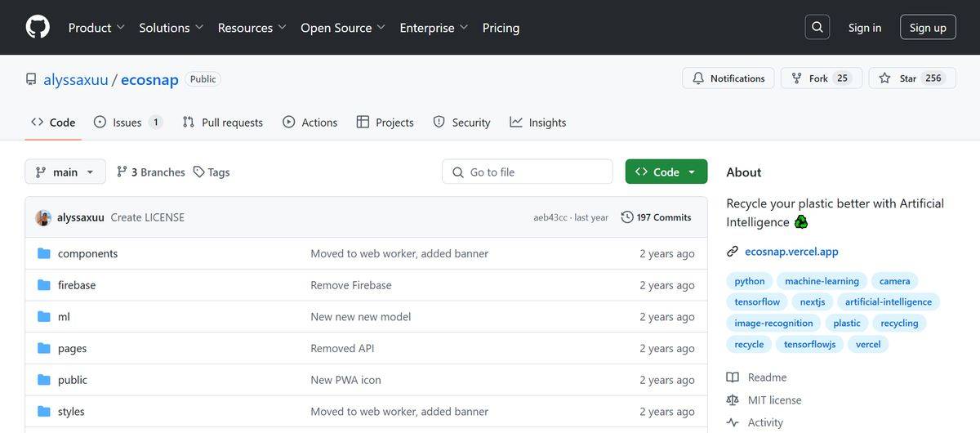Screen dimensions: 980x433
Task: Switch to the Pull requests tab
Action: 223,123
